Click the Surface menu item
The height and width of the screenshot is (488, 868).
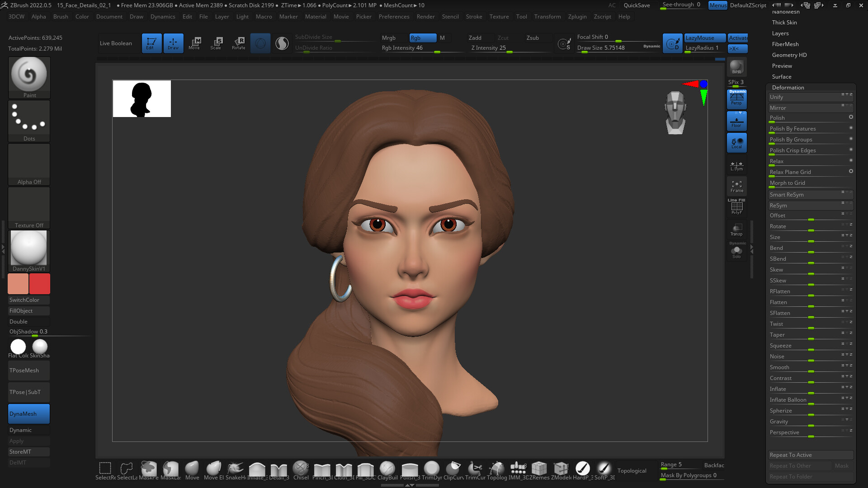(782, 76)
